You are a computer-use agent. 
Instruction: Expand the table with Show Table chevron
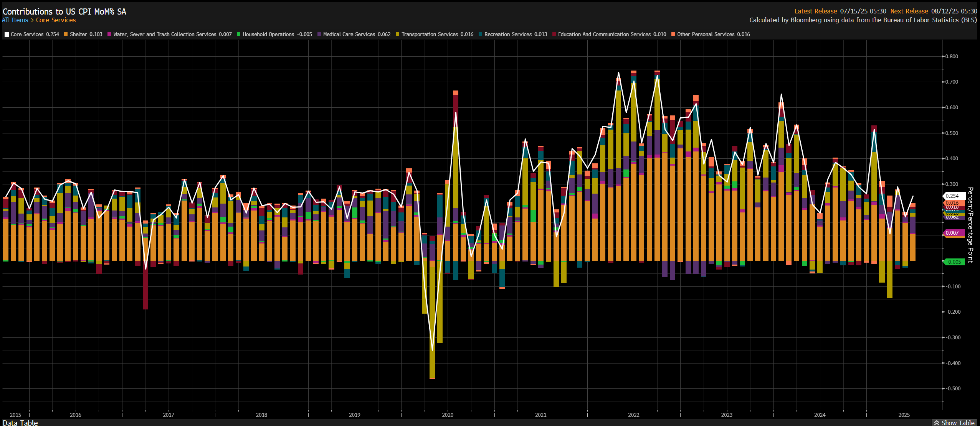click(x=937, y=423)
